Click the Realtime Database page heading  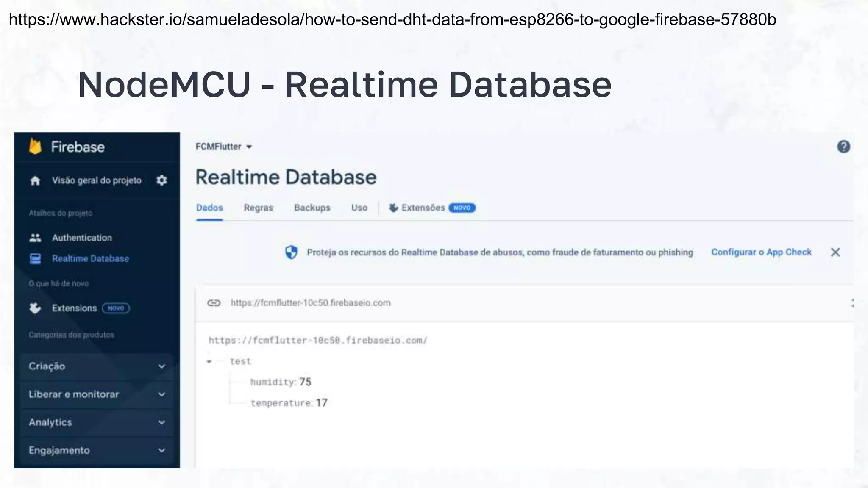pyautogui.click(x=286, y=177)
